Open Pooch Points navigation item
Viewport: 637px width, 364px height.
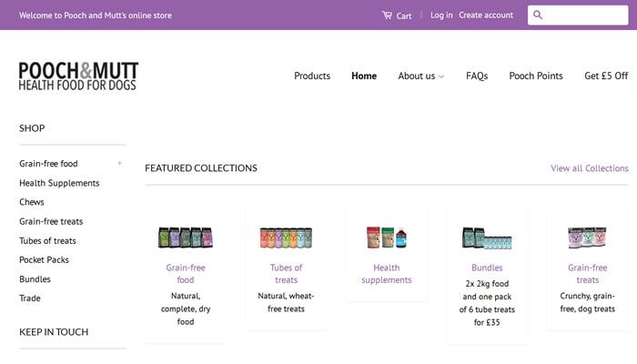pos(536,76)
